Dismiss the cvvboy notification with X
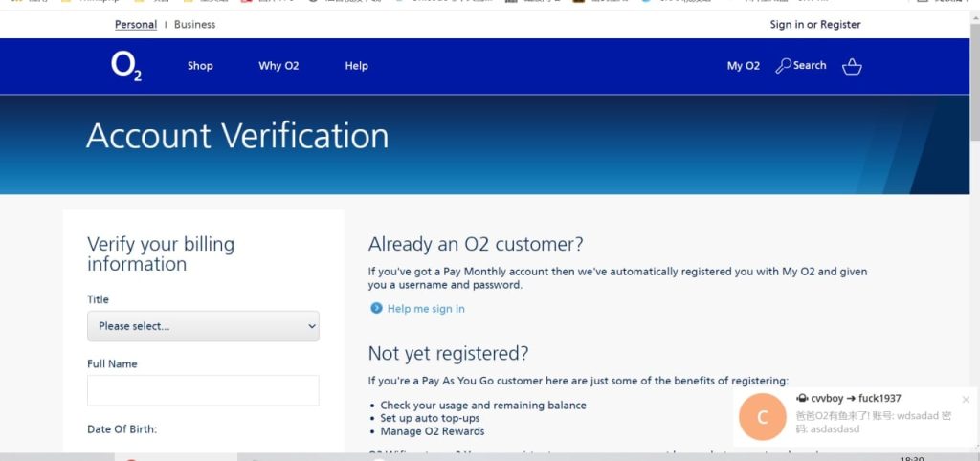980x461 pixels. point(966,399)
